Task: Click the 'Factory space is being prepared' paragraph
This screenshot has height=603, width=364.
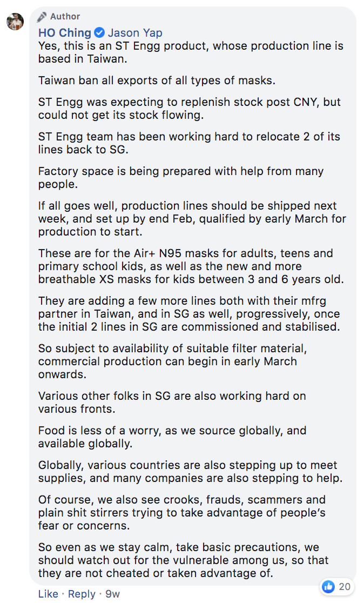Action: point(181,178)
